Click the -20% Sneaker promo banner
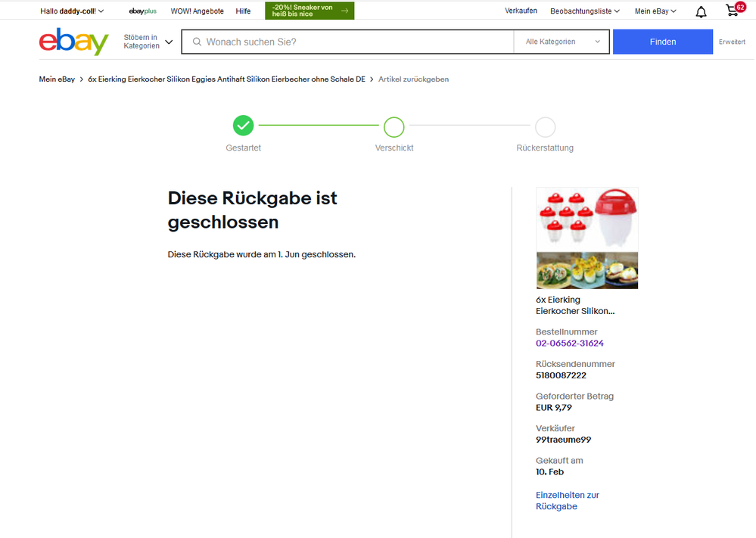This screenshot has width=756, height=538. (x=309, y=11)
